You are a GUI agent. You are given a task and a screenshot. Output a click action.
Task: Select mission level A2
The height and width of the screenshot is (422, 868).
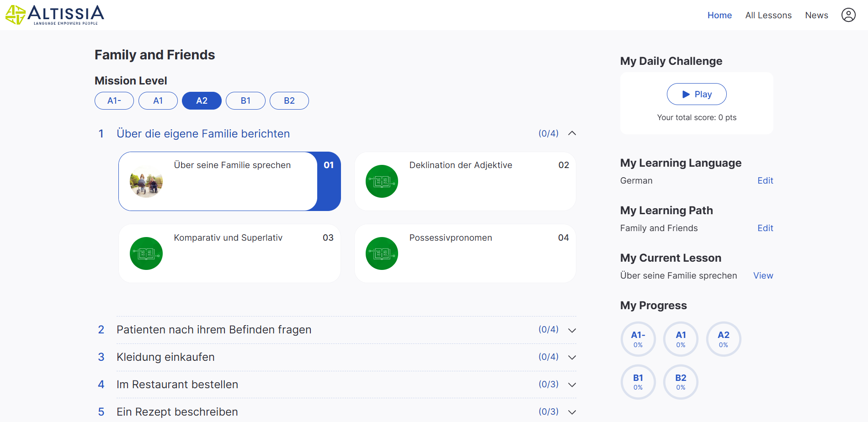(202, 100)
